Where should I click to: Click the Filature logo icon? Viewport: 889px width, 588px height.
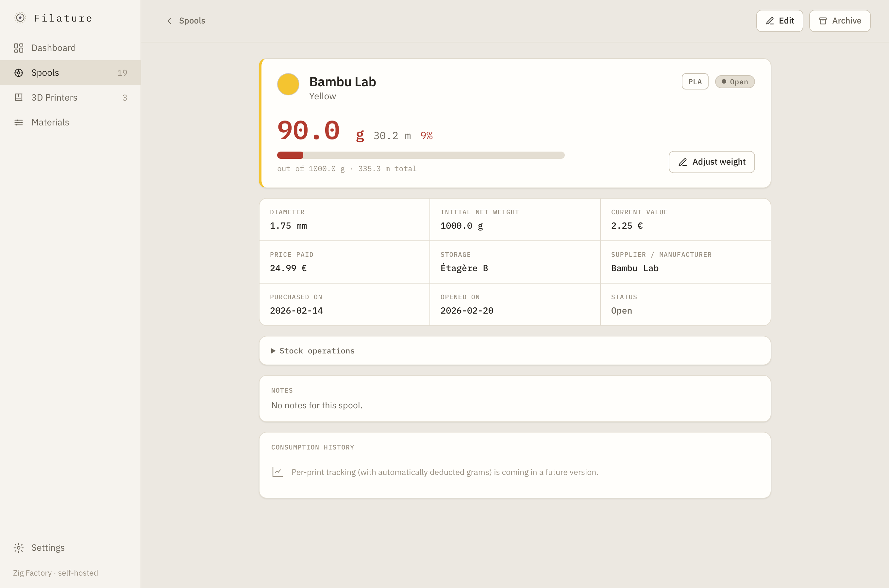click(20, 18)
